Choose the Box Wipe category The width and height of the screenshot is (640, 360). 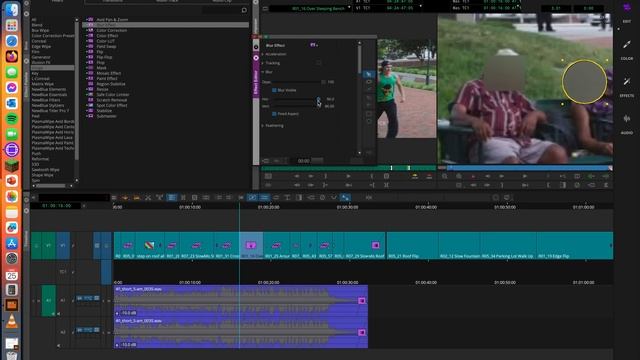tap(40, 30)
